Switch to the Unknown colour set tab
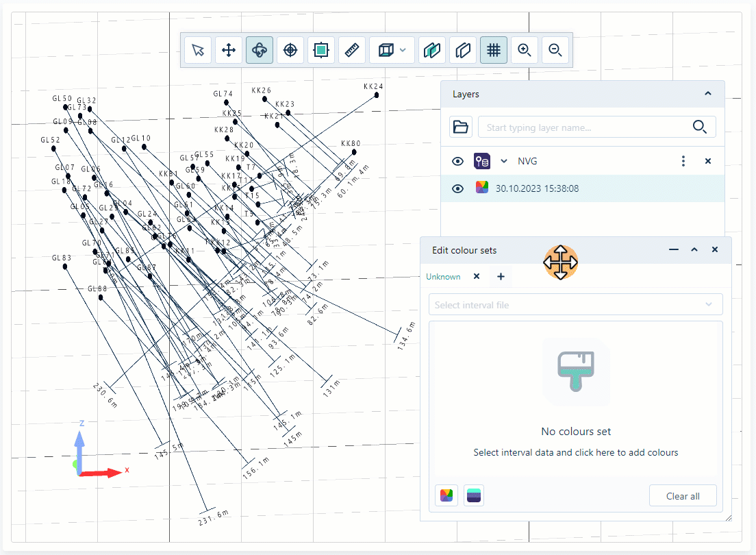Image resolution: width=756 pixels, height=555 pixels. [443, 277]
